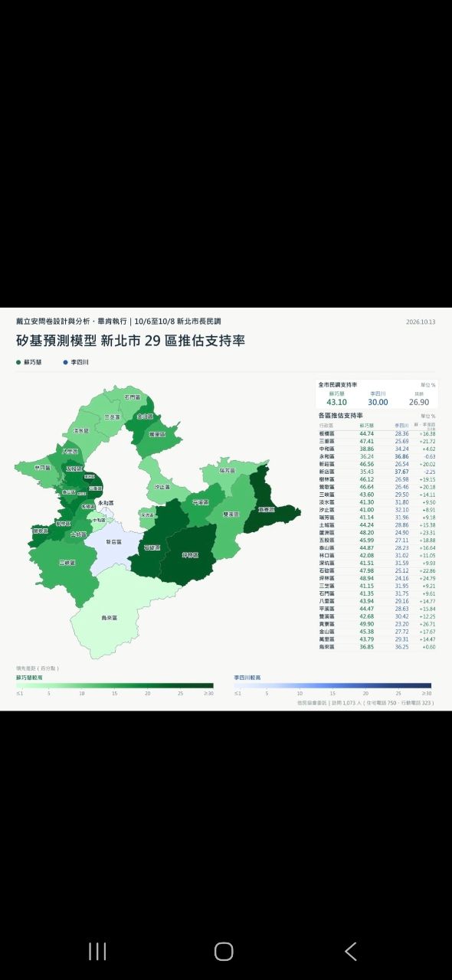Click the 金山區 row value 45.38
This screenshot has width=452, height=980.
pyautogui.click(x=367, y=632)
